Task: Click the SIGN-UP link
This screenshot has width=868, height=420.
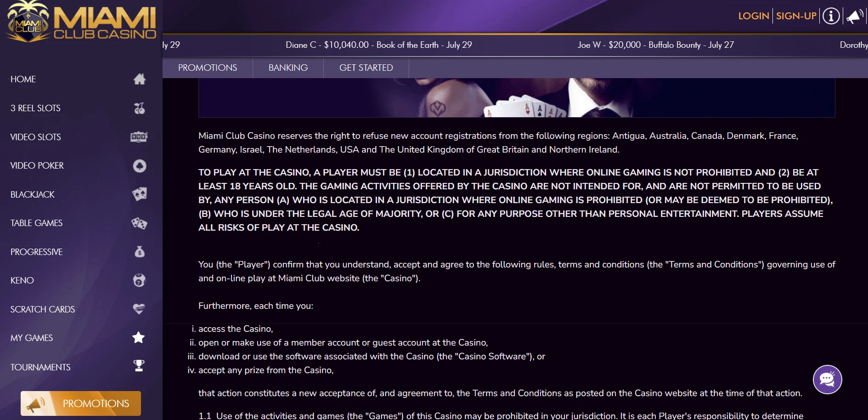Action: tap(796, 16)
